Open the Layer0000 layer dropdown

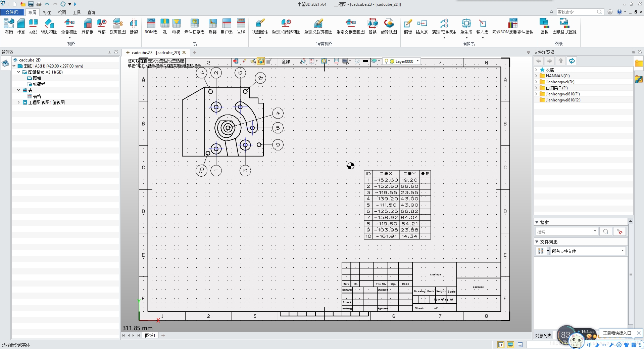[417, 61]
